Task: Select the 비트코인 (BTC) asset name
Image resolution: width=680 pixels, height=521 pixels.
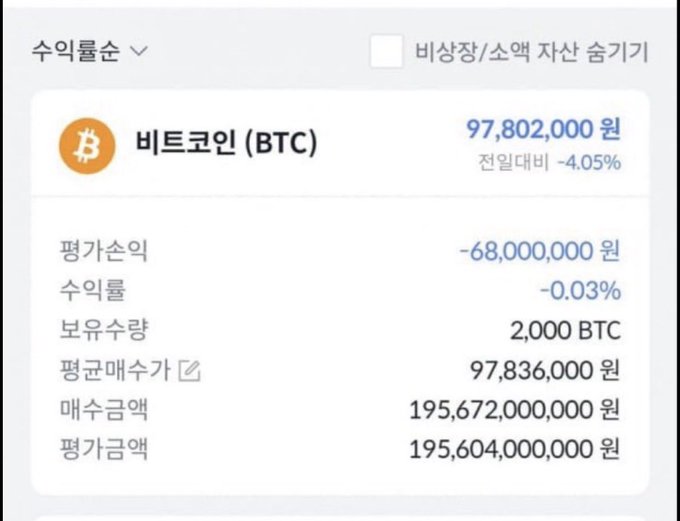Action: point(226,144)
